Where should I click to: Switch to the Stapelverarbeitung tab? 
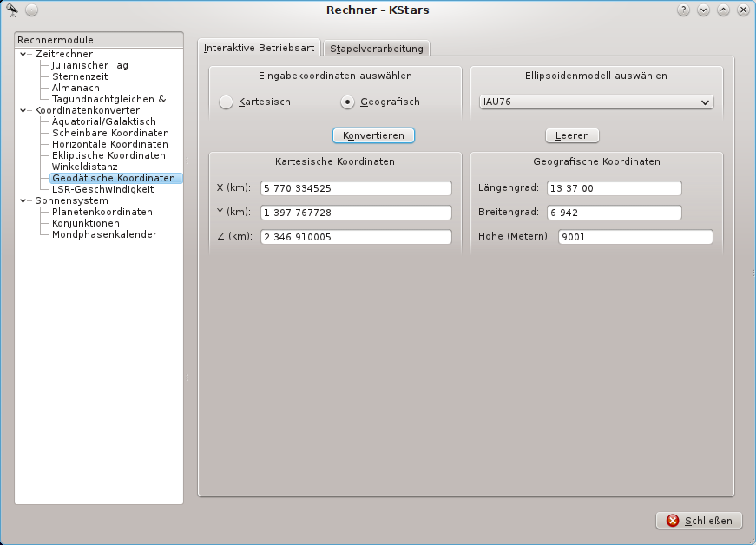tap(377, 49)
